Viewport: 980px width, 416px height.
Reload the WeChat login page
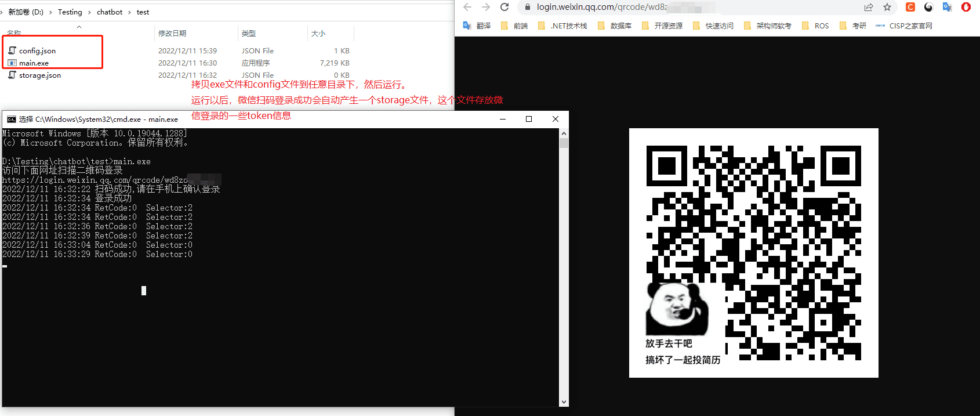(504, 7)
